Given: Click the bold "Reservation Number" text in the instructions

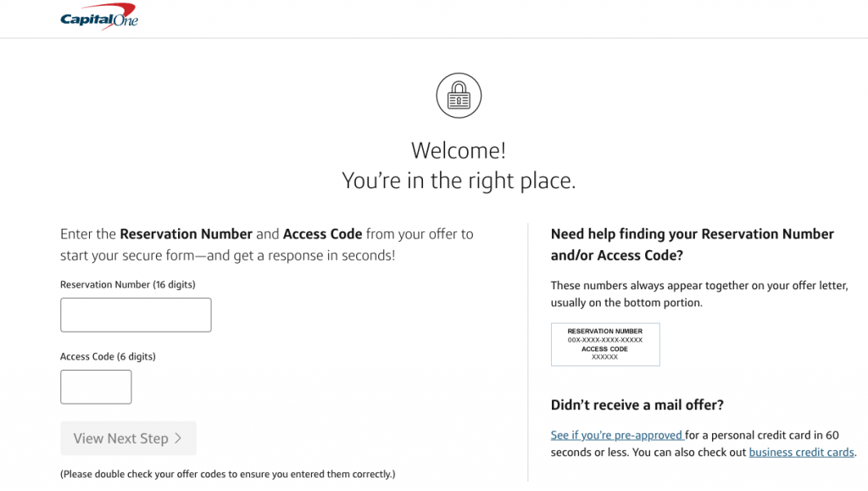Looking at the screenshot, I should (186, 234).
